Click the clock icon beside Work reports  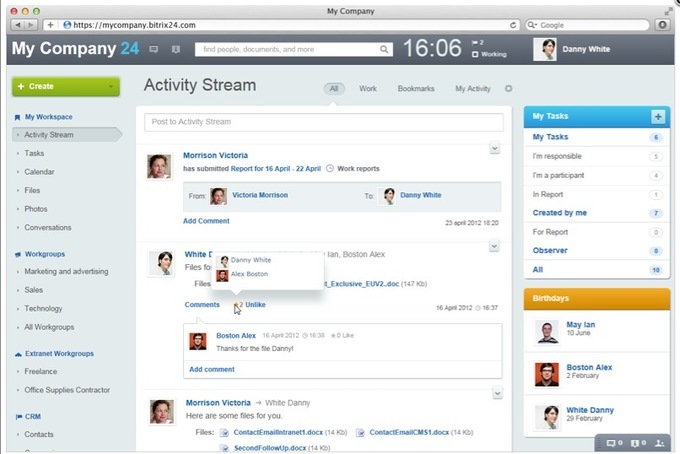pos(330,168)
